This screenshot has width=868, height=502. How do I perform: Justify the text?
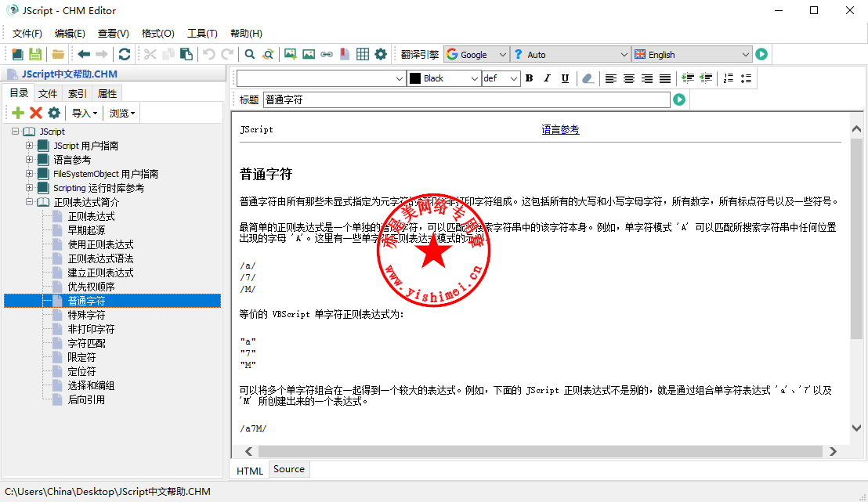click(665, 78)
